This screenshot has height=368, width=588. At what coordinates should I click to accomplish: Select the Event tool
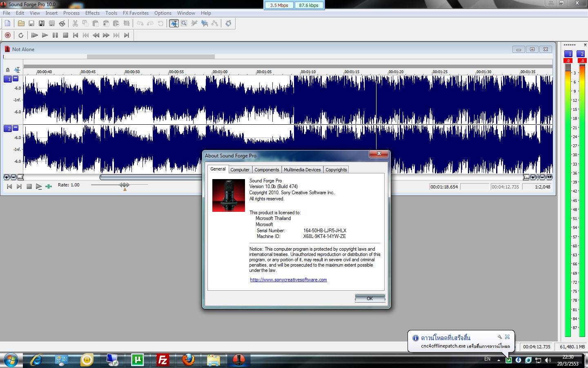click(x=205, y=23)
